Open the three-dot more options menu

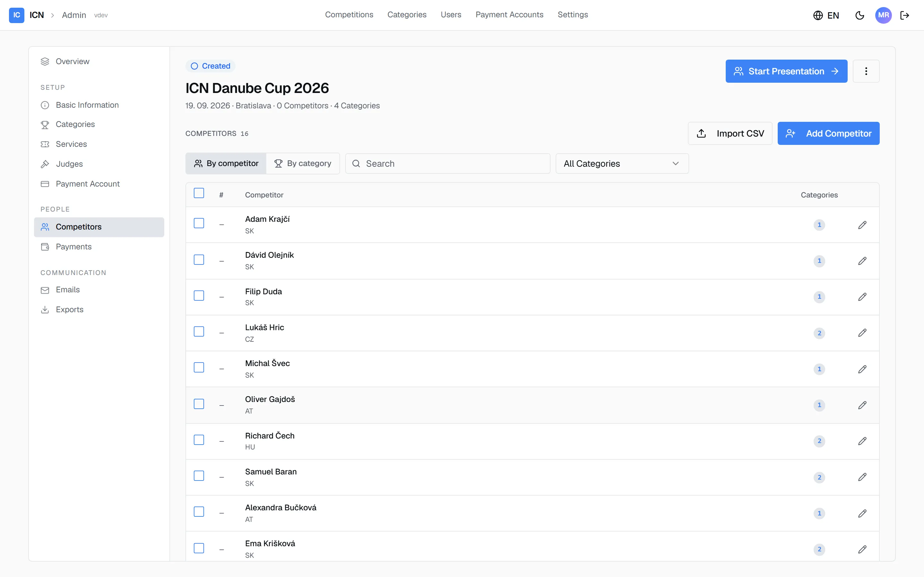tap(866, 71)
